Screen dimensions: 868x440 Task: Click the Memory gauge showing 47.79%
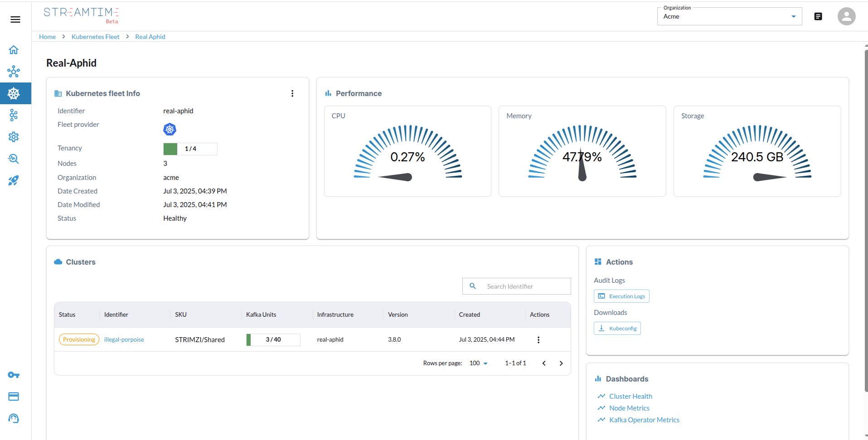pos(582,153)
